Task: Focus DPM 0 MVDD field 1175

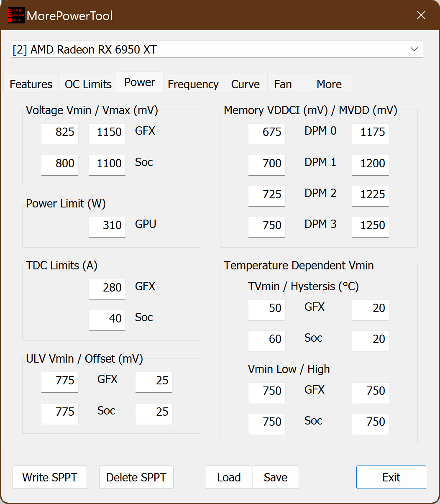Action: click(x=371, y=133)
